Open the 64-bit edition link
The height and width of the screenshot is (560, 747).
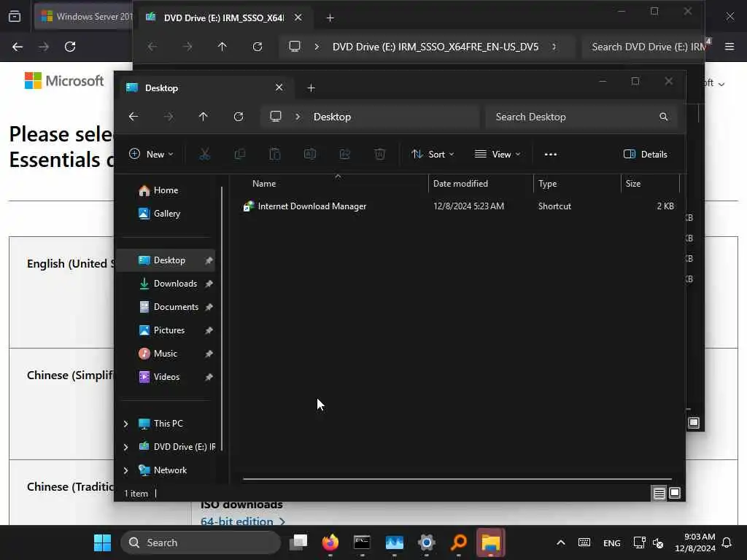(x=243, y=521)
